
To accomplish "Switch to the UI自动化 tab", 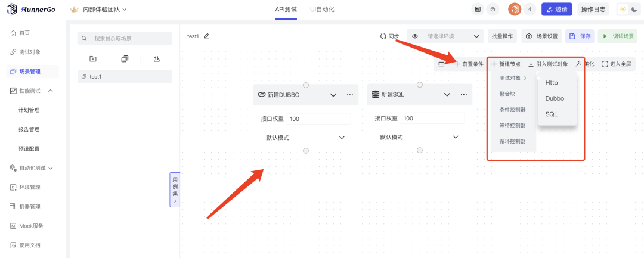I will tap(322, 10).
